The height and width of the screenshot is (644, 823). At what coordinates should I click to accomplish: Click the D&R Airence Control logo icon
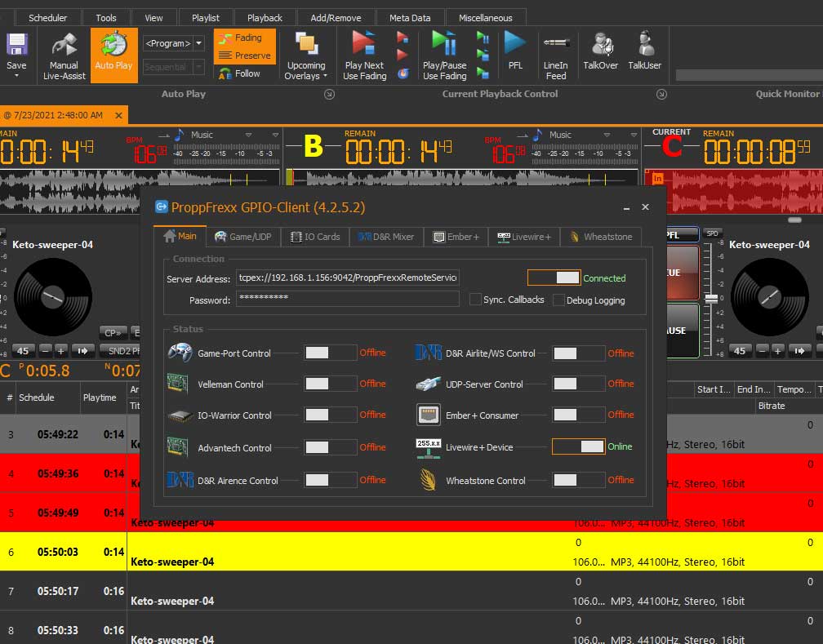pos(180,480)
